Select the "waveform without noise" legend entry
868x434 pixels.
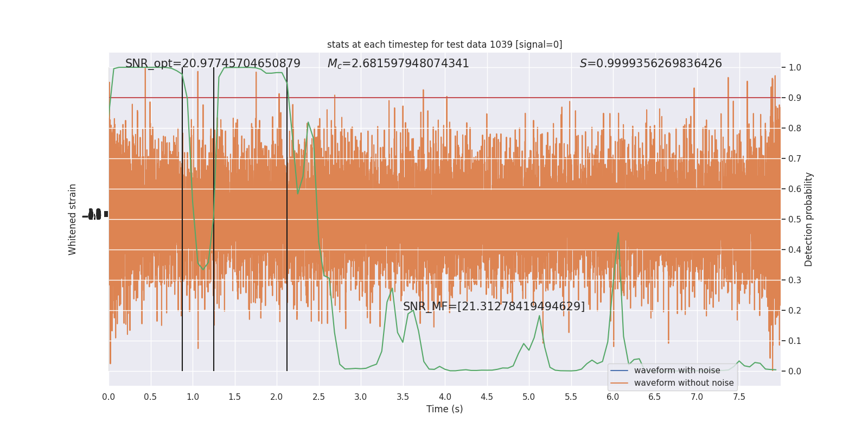click(x=684, y=383)
